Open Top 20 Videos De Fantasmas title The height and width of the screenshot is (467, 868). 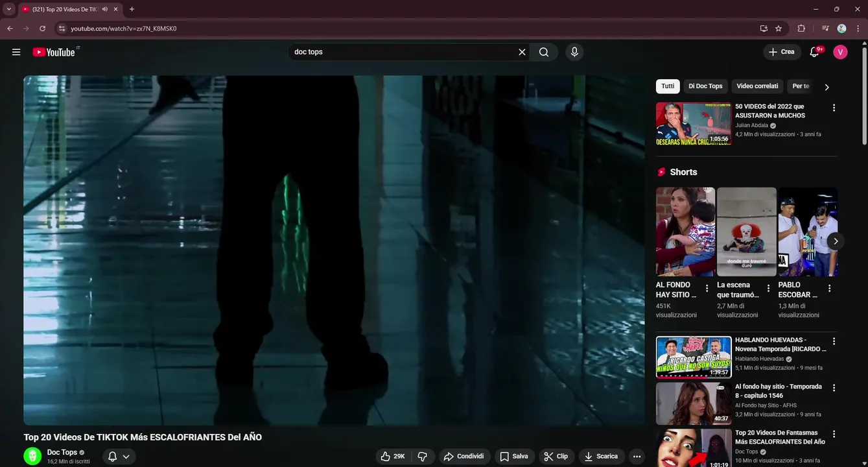pyautogui.click(x=780, y=437)
